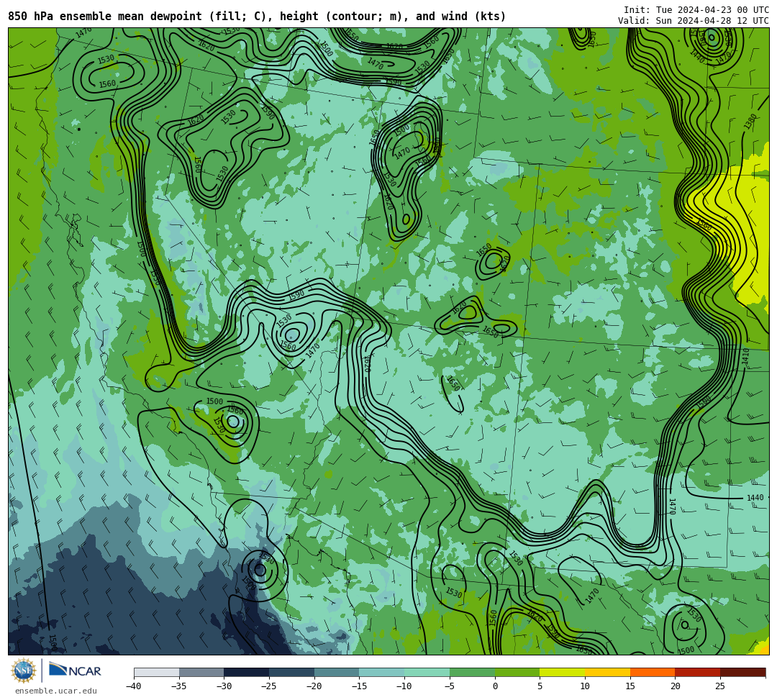Click the -5 to 0 green legend swatch
This screenshot has height=700, width=777.
[x=472, y=672]
